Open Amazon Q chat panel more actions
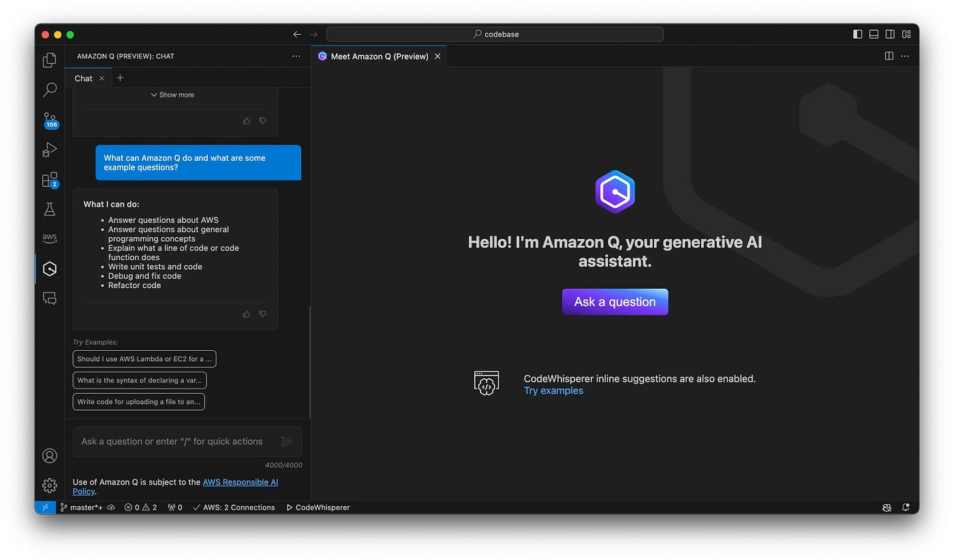954x560 pixels. click(296, 56)
